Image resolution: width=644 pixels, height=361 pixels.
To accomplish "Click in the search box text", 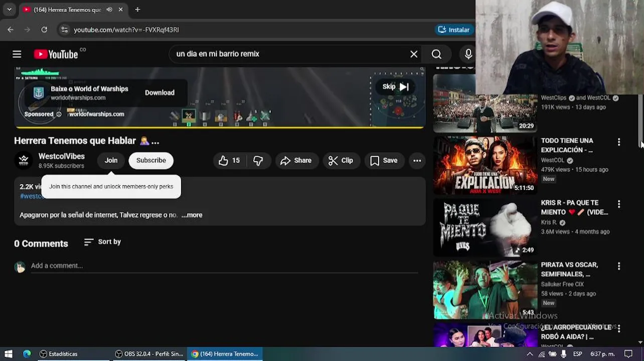I will coord(218,54).
